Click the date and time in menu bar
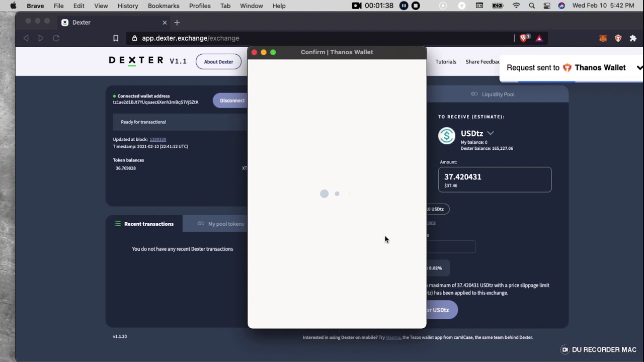The height and width of the screenshot is (362, 644). [x=603, y=6]
